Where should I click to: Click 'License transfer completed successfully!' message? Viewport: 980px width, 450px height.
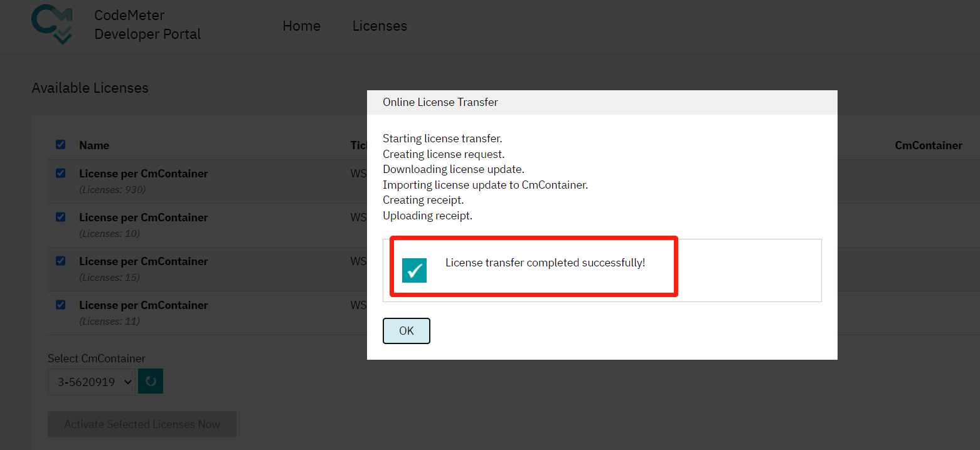coord(545,263)
